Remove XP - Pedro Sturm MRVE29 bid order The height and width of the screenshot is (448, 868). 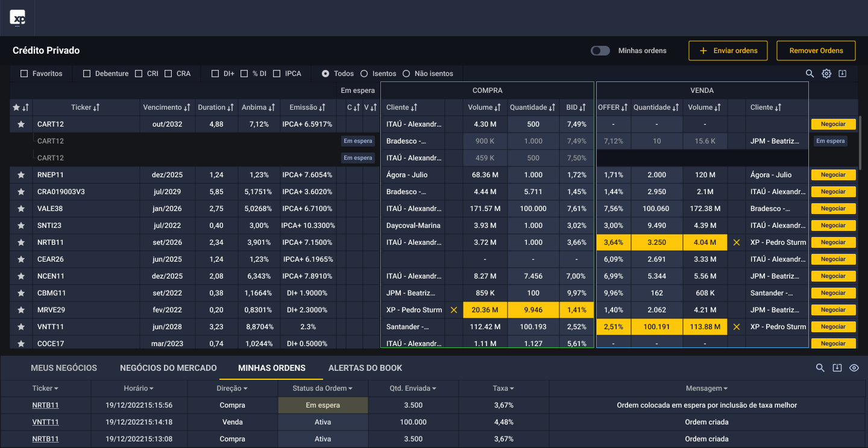(454, 310)
